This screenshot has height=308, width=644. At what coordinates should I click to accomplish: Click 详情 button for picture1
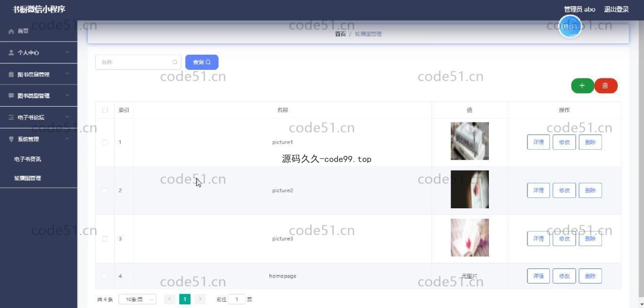pyautogui.click(x=539, y=142)
